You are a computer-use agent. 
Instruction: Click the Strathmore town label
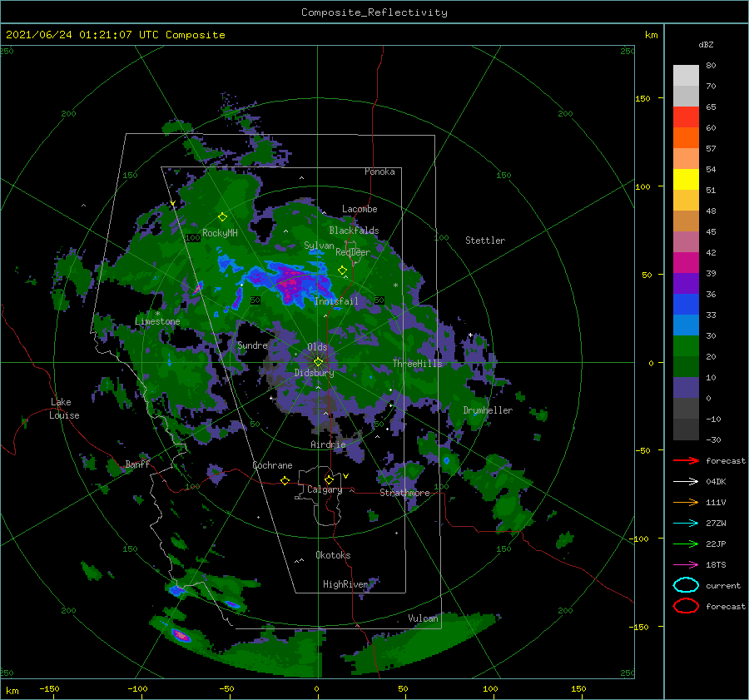click(x=404, y=492)
